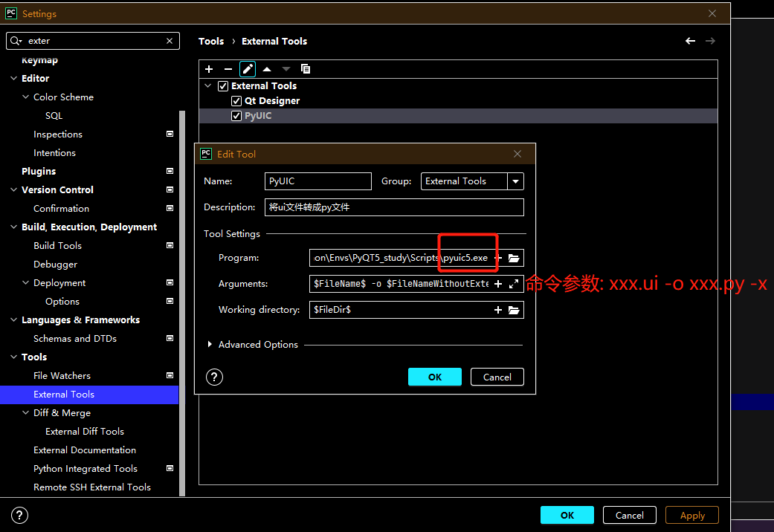Move the selected tool up with arrow icon
This screenshot has width=774, height=532.
point(267,69)
